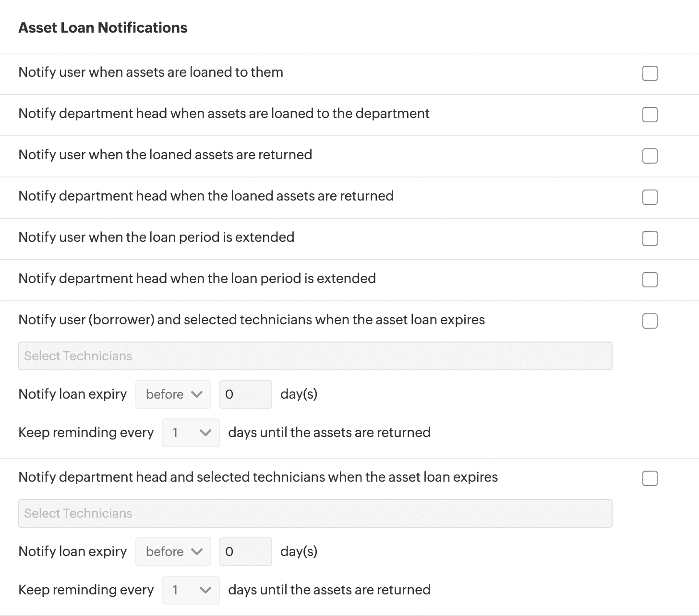Screen dimensions: 699x616
Task: Check department head and technicians loan expiry checkbox
Action: tap(650, 478)
